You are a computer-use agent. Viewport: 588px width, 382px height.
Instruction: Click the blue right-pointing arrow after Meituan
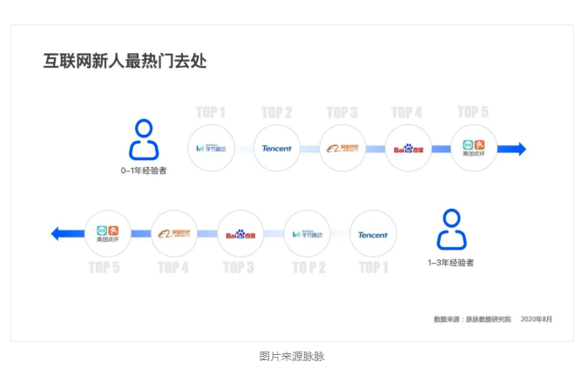517,149
